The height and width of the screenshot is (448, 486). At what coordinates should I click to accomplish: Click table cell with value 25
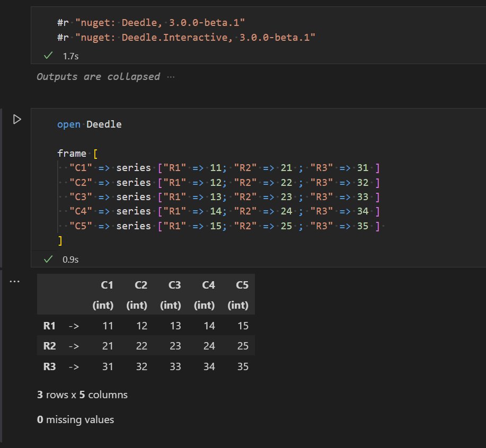(243, 346)
